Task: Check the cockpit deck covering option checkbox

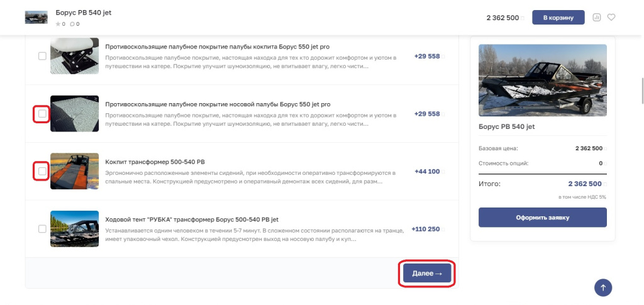Action: 42,56
